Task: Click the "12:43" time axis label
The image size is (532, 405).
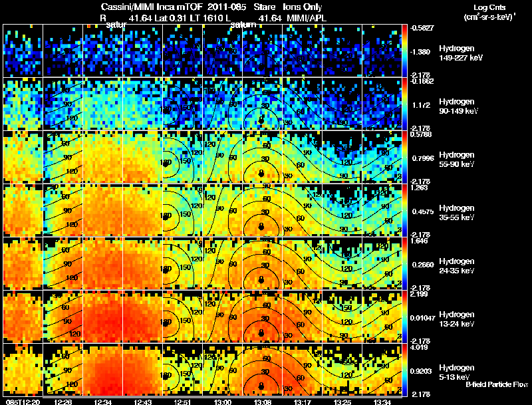Action: pyautogui.click(x=142, y=402)
